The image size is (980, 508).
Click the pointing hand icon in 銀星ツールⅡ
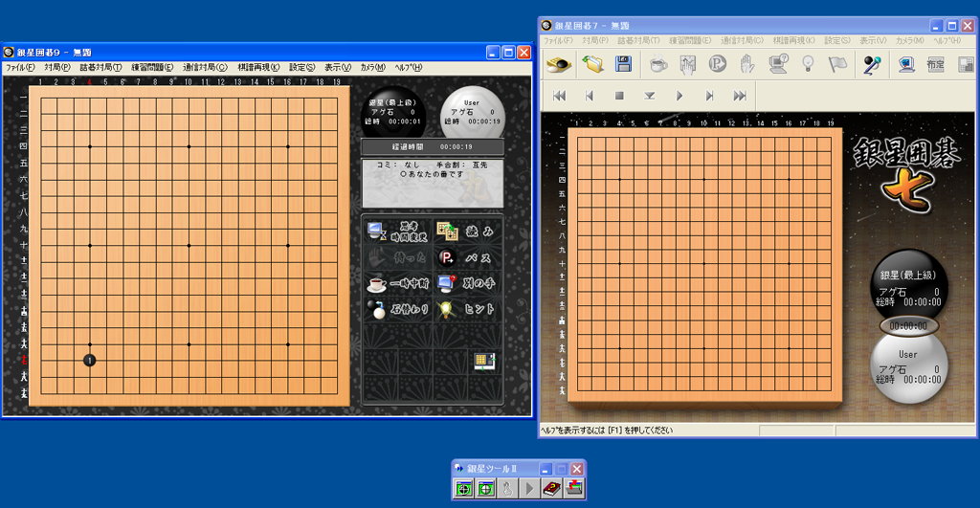[507, 488]
